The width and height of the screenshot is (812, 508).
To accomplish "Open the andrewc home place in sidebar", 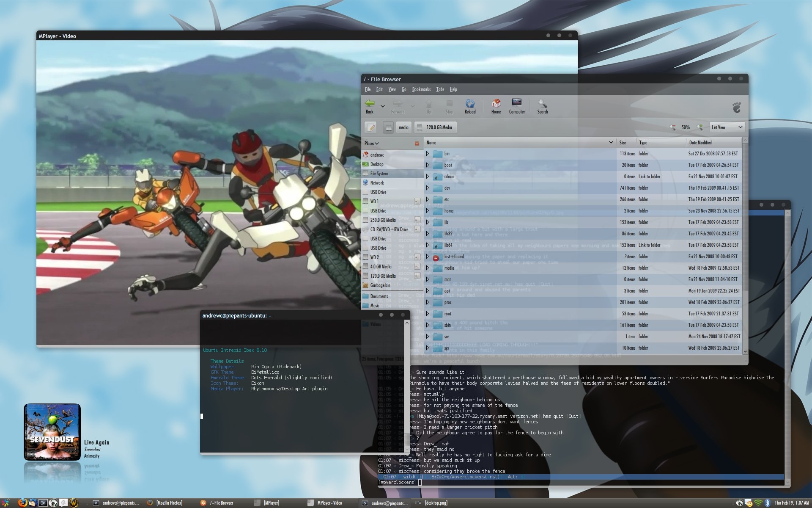I will click(392, 155).
